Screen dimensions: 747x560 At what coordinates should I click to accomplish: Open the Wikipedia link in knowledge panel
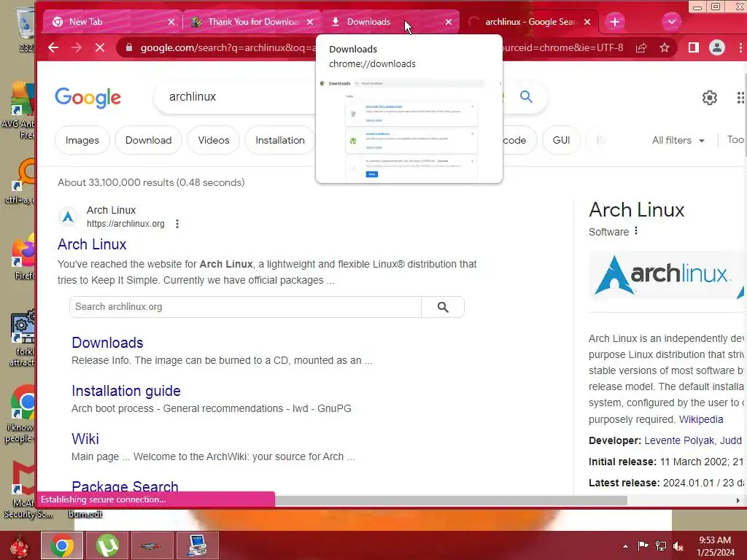(701, 419)
